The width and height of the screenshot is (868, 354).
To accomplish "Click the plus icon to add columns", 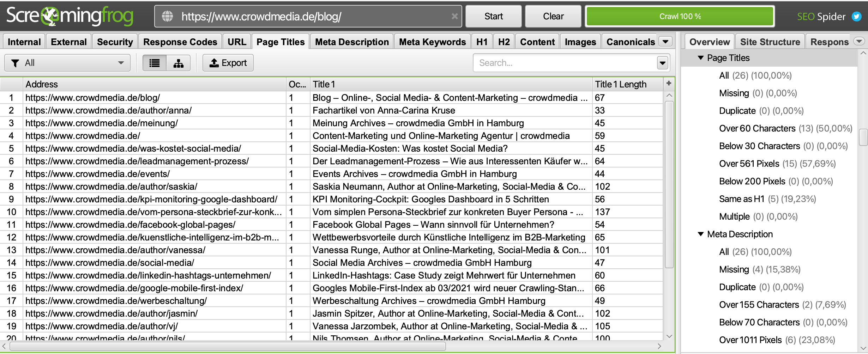I will point(669,84).
